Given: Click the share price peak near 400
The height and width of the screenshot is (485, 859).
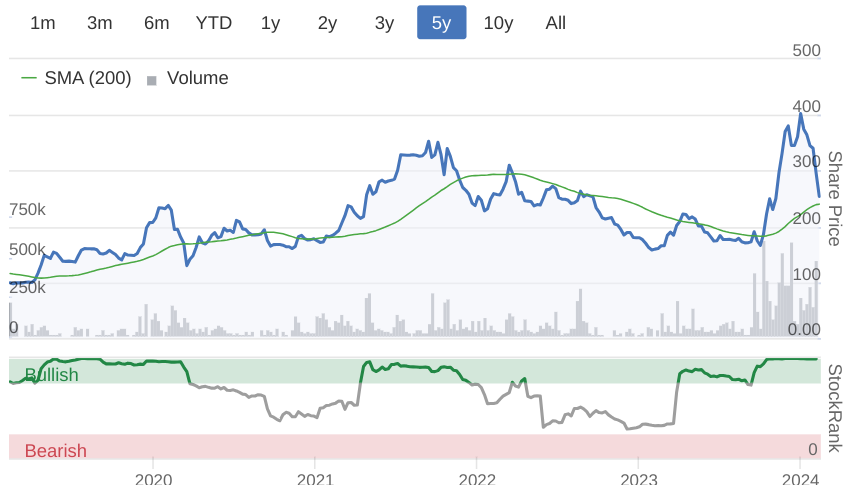Looking at the screenshot, I should pyautogui.click(x=800, y=114).
